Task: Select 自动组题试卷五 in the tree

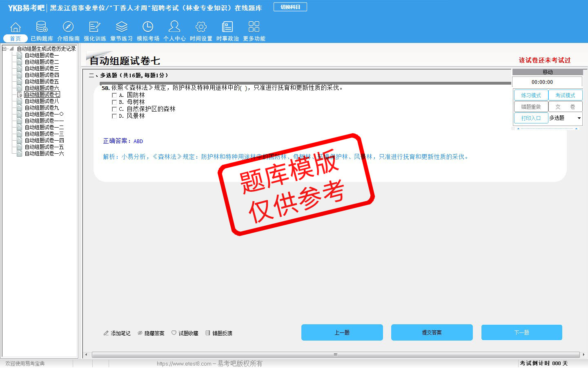Action: (x=42, y=81)
